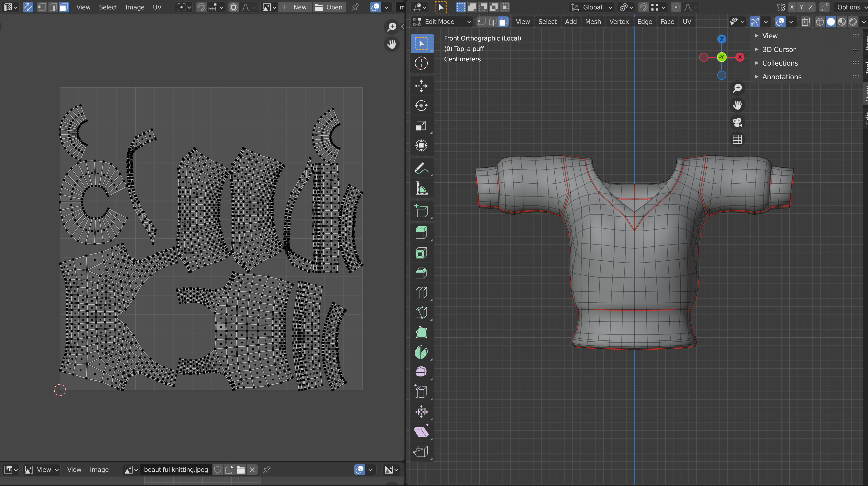Select the Rotate tool in 3D viewport toolbar
This screenshot has width=868, height=486.
coord(421,106)
